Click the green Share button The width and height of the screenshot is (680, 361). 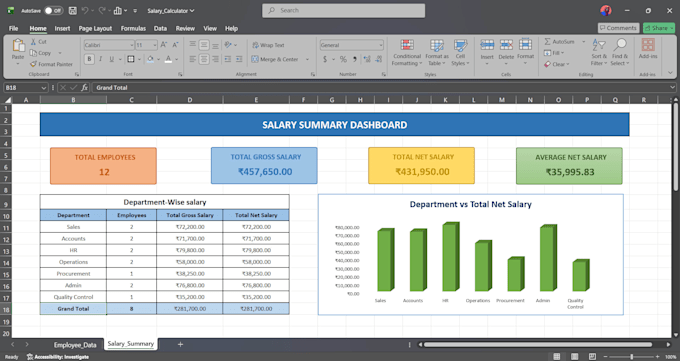click(659, 28)
